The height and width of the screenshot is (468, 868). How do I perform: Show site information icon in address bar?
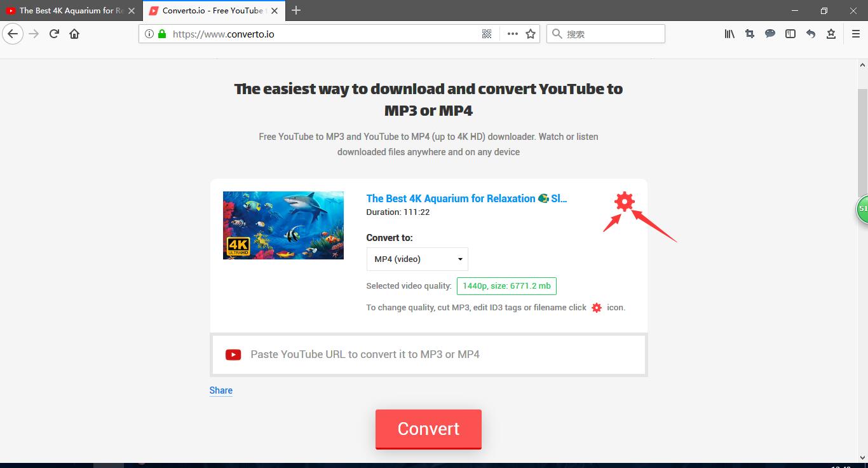tap(149, 34)
